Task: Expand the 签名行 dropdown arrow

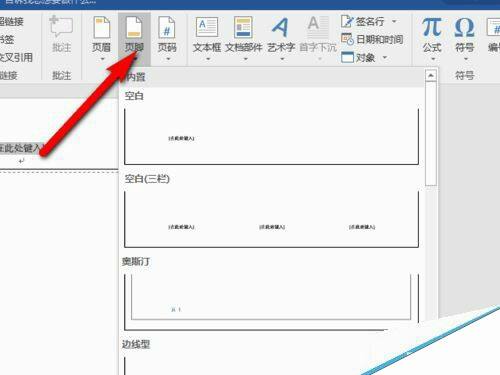Action: tap(394, 21)
